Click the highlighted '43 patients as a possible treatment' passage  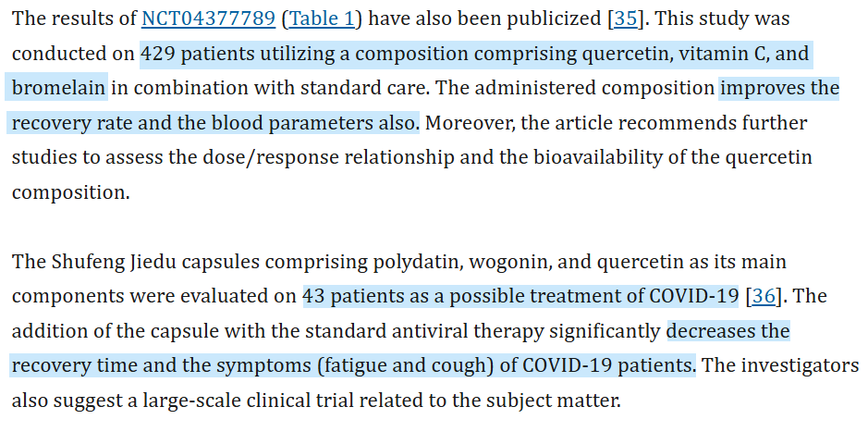520,296
